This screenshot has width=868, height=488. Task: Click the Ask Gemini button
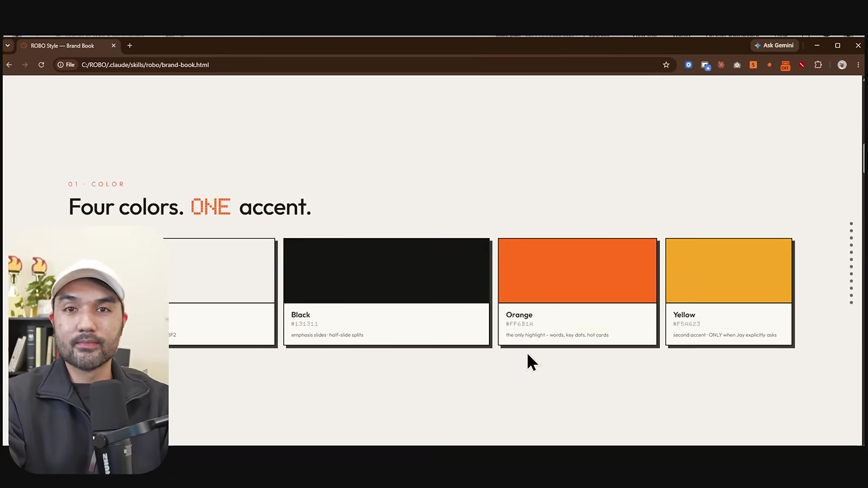(x=774, y=45)
